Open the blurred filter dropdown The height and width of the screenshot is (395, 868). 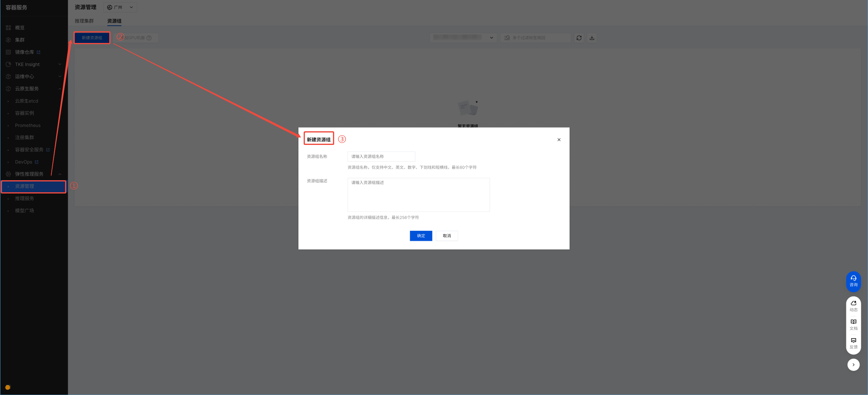(x=464, y=38)
